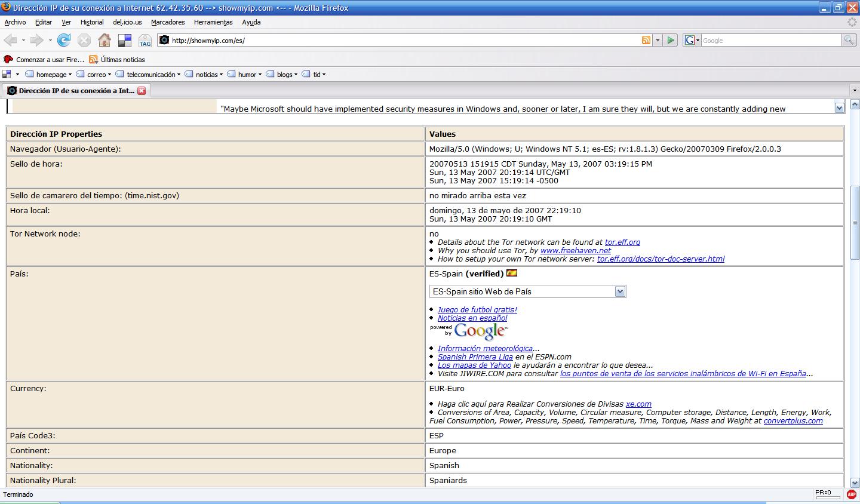This screenshot has width=860, height=504.
Task: Open the Herramientas menu
Action: pyautogui.click(x=213, y=22)
